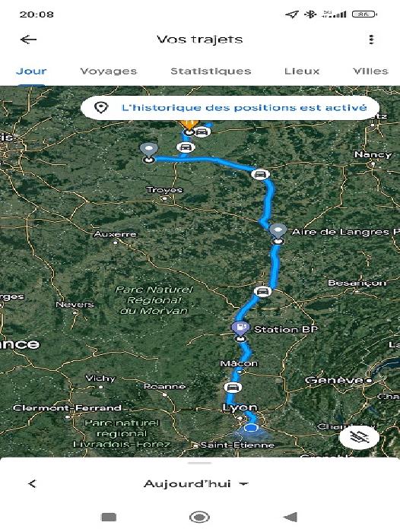
Task: Tap the location pin icon in history banner
Action: (x=101, y=108)
